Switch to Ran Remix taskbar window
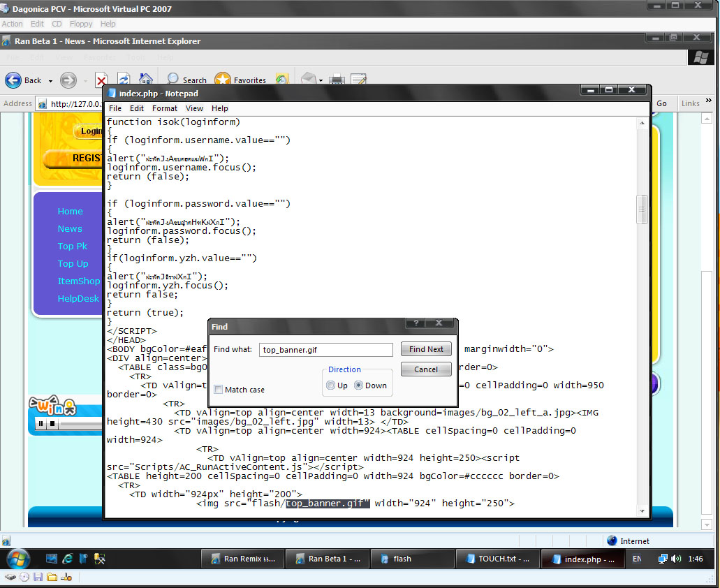This screenshot has width=720, height=588. tap(242, 559)
